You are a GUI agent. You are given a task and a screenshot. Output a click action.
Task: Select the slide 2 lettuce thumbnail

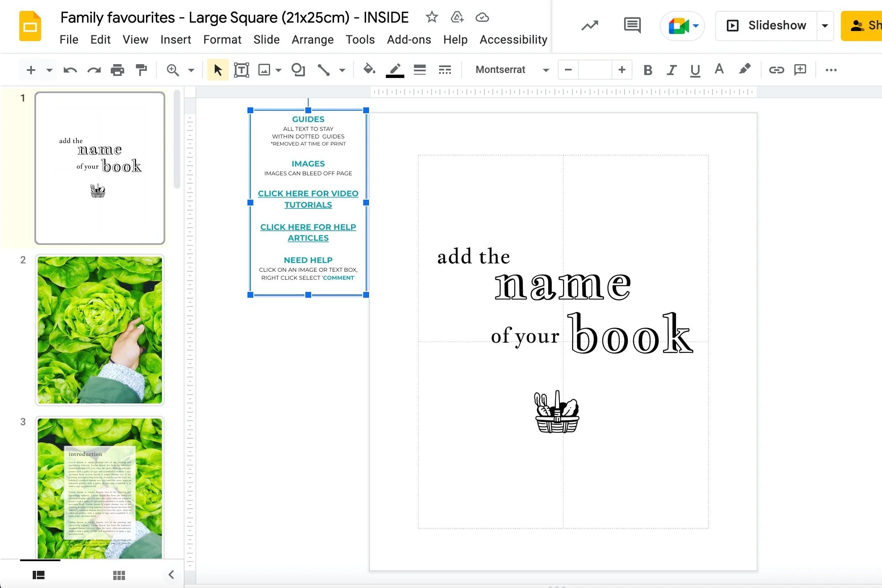coord(100,330)
